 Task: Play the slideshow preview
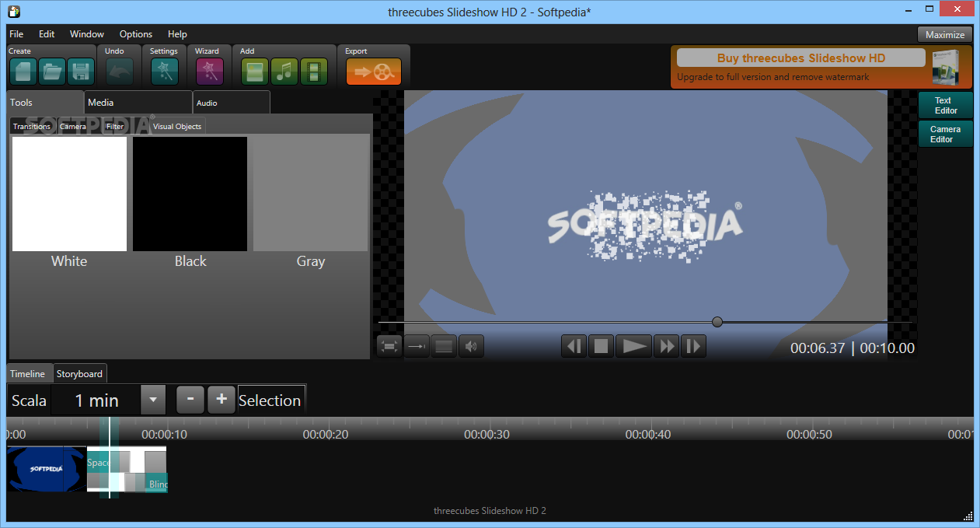click(634, 346)
